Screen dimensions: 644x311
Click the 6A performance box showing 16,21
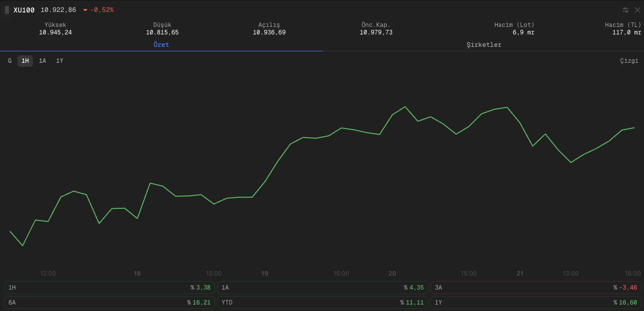(x=109, y=303)
